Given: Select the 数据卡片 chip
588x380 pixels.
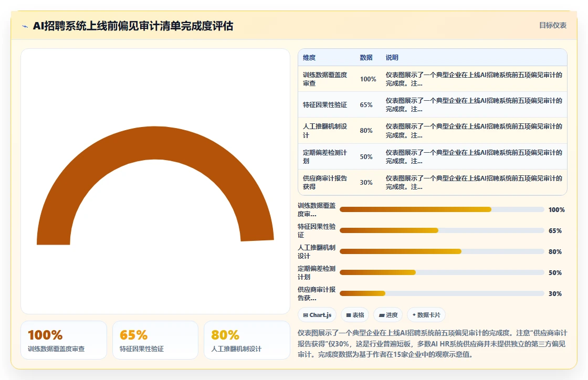Looking at the screenshot, I should 426,315.
